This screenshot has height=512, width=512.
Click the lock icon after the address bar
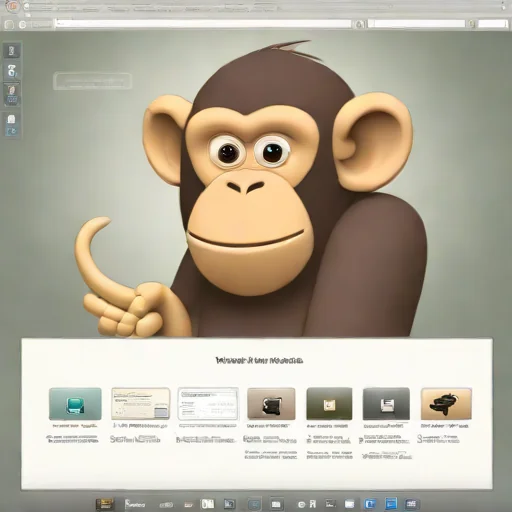[x=359, y=24]
